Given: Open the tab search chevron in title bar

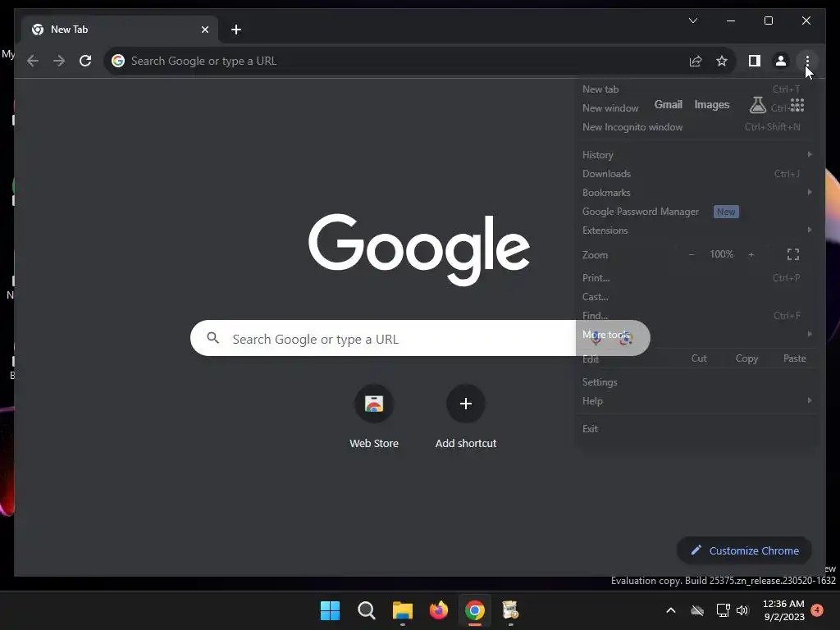Looking at the screenshot, I should click(692, 21).
